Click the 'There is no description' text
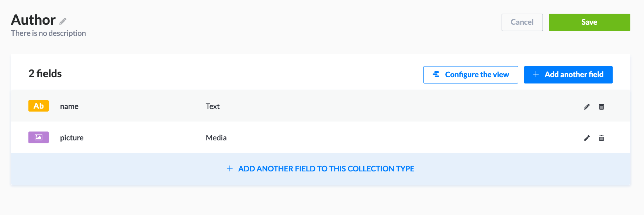The height and width of the screenshot is (215, 644). point(48,33)
